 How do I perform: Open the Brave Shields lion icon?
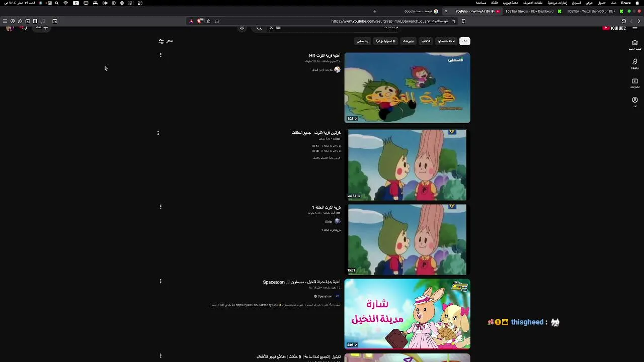tap(200, 21)
